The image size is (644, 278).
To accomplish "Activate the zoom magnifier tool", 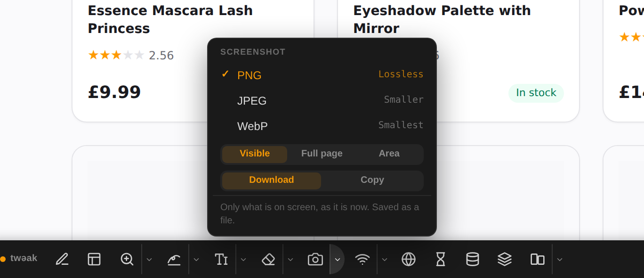I will [x=127, y=259].
